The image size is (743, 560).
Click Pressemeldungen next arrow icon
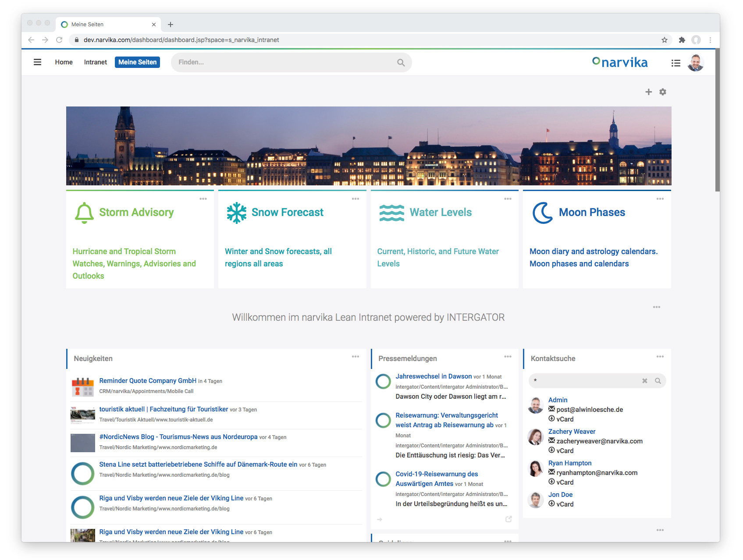[x=380, y=519]
